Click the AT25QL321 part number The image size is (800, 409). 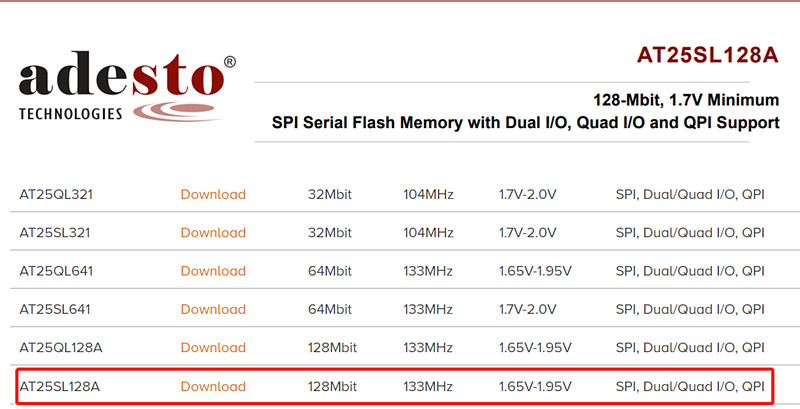point(56,194)
